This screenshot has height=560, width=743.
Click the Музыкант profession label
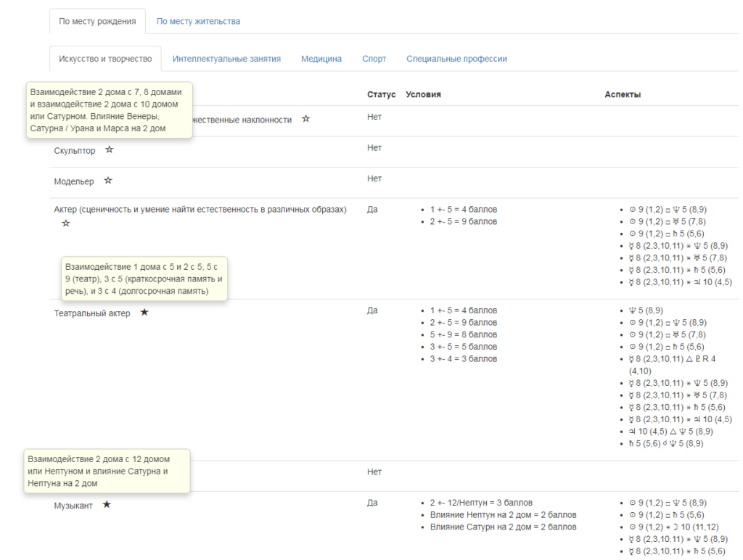(73, 506)
